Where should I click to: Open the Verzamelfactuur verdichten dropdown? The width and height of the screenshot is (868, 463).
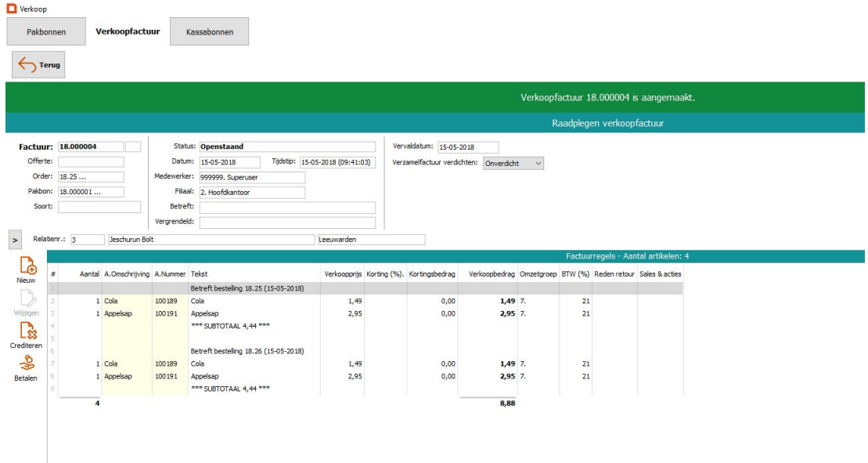[x=513, y=163]
